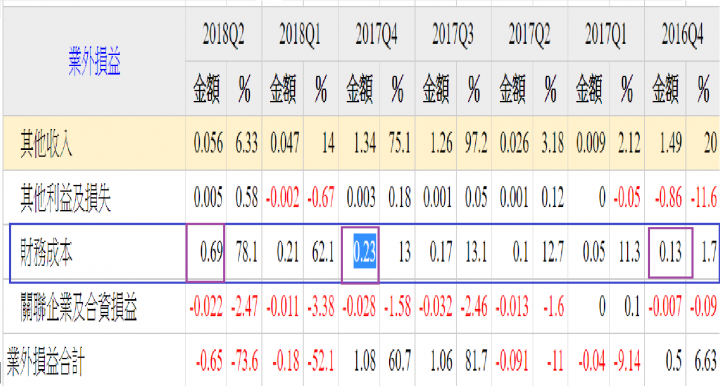Click 業外損益合計 percentage -73.6
This screenshot has width=720, height=386.
coord(244,361)
